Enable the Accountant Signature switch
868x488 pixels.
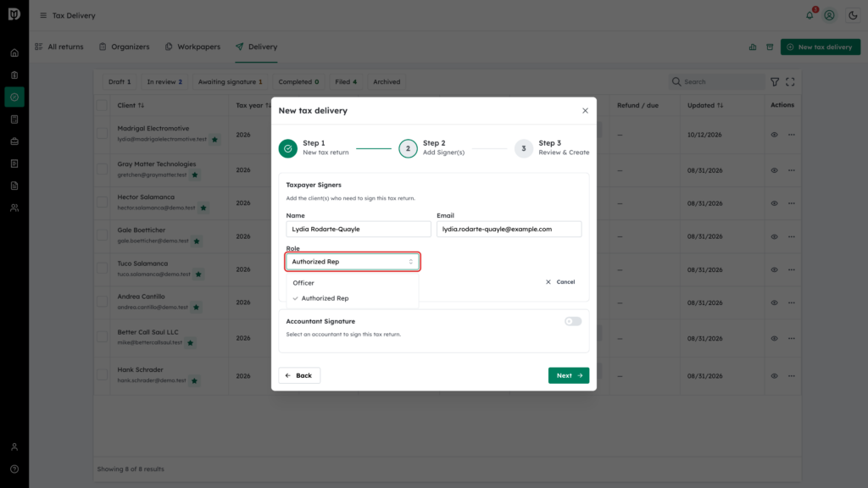coord(573,321)
